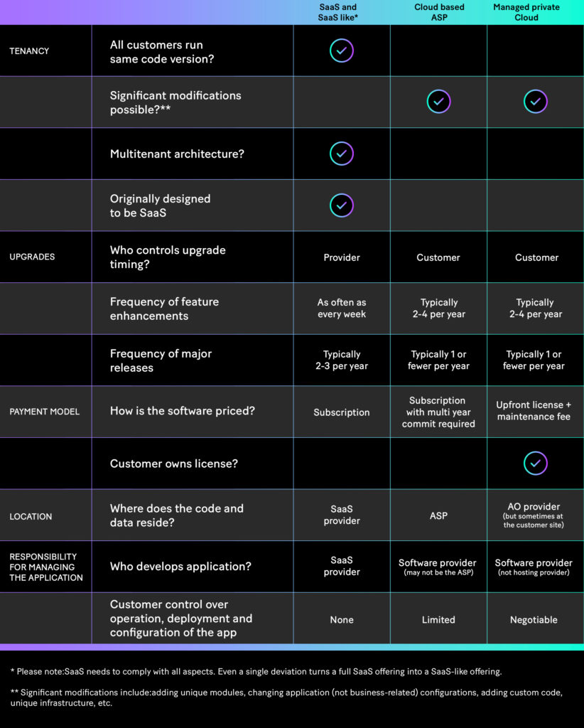This screenshot has height=728, width=584.
Task: Click "How is the software priced?" question
Action: pyautogui.click(x=182, y=411)
